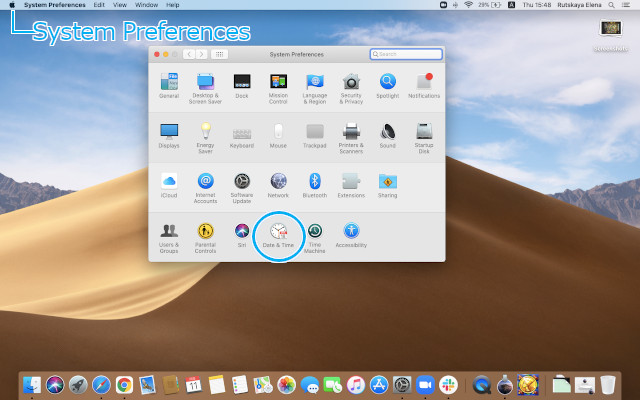Focus the System Preferences search field
Viewport: 640px width, 400px height.
[x=406, y=54]
